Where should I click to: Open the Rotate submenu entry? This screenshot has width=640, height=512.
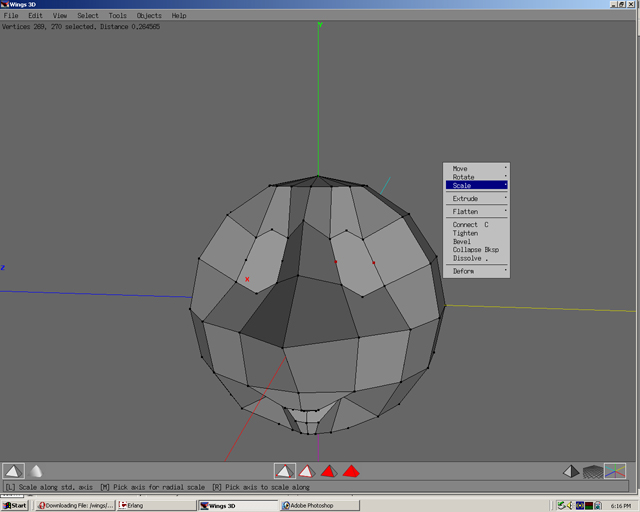477,177
